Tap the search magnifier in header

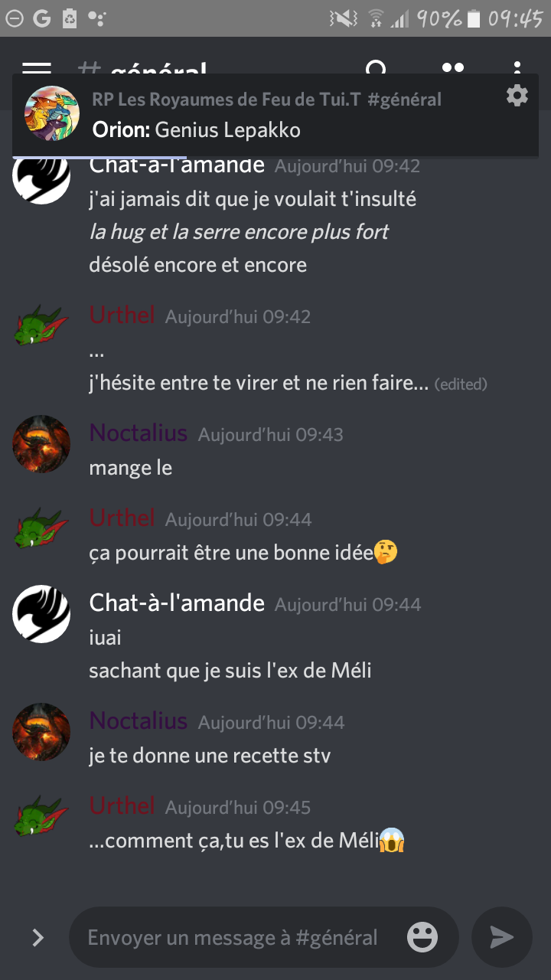377,70
